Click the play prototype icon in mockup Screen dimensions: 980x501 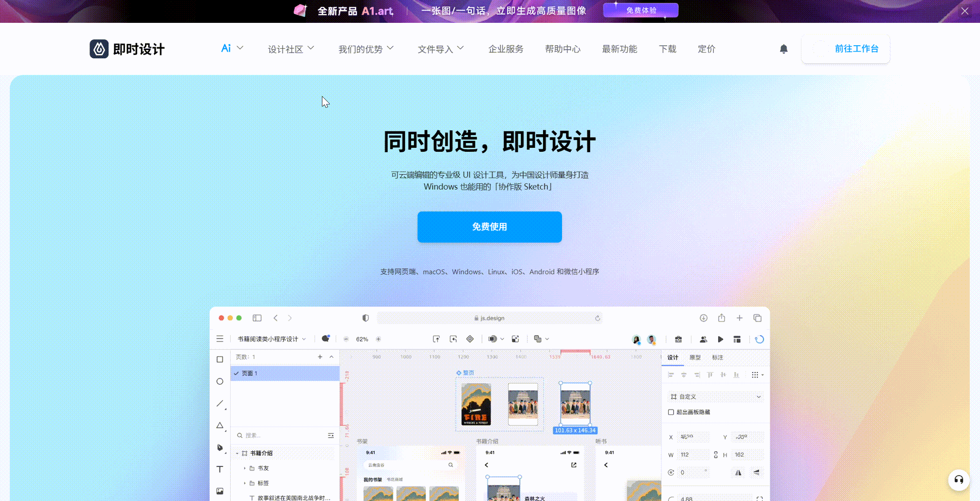(x=721, y=339)
